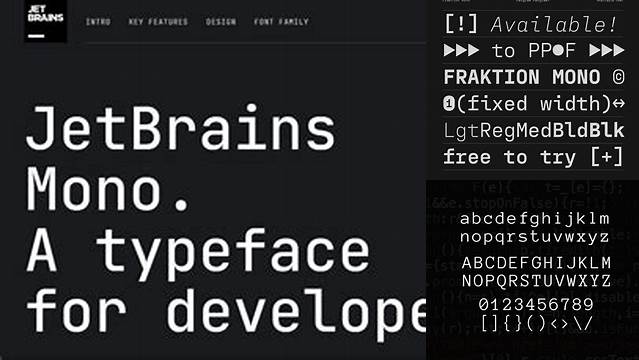The width and height of the screenshot is (639, 360).
Task: Click the "JetBrains Mono." headline
Action: 181,158
